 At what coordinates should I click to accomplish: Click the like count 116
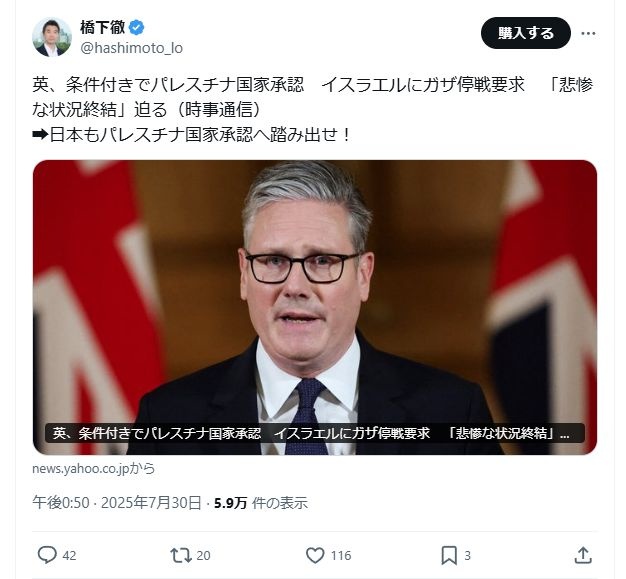tap(341, 555)
